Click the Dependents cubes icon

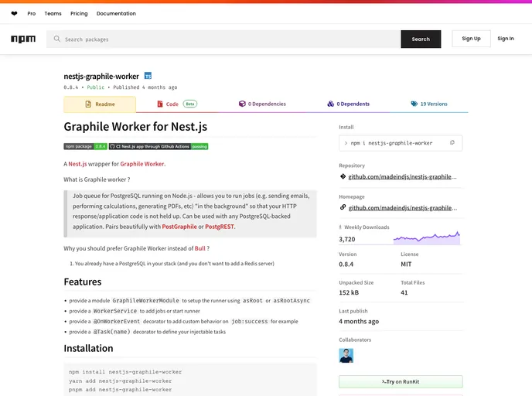pyautogui.click(x=330, y=104)
